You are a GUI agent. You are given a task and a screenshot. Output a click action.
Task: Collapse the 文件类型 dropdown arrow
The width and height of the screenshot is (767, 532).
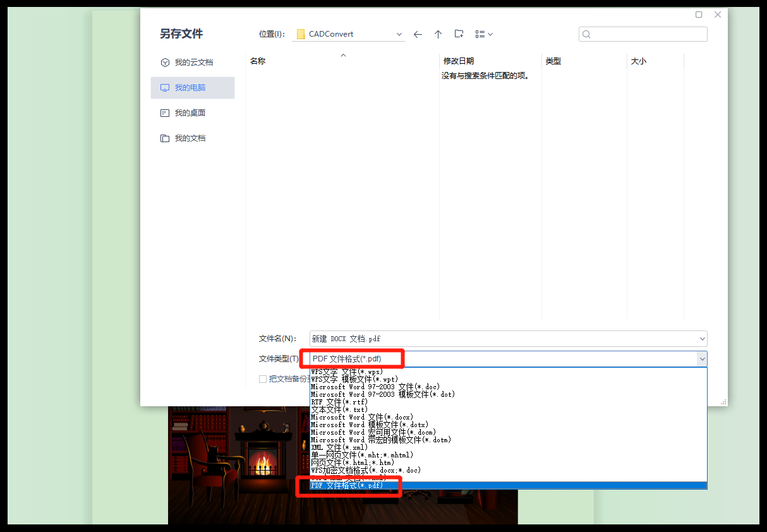[702, 359]
